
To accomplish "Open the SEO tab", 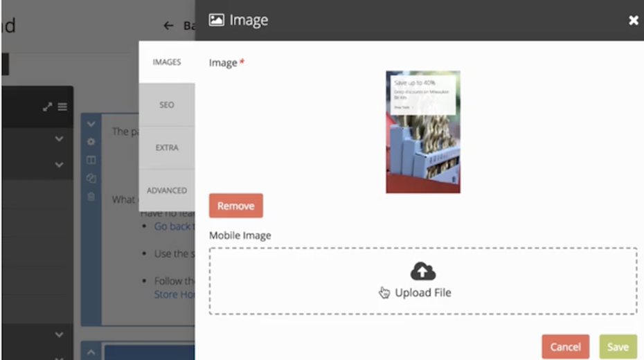I will 167,105.
